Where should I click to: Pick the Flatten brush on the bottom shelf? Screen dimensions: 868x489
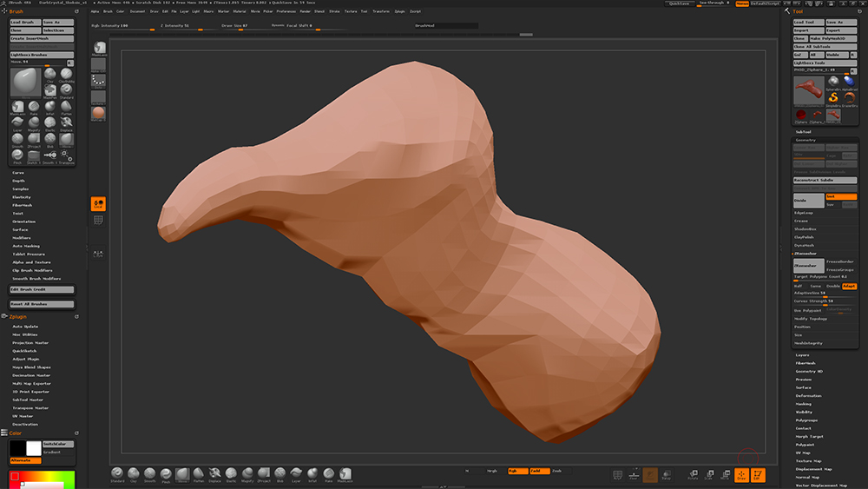coord(198,474)
